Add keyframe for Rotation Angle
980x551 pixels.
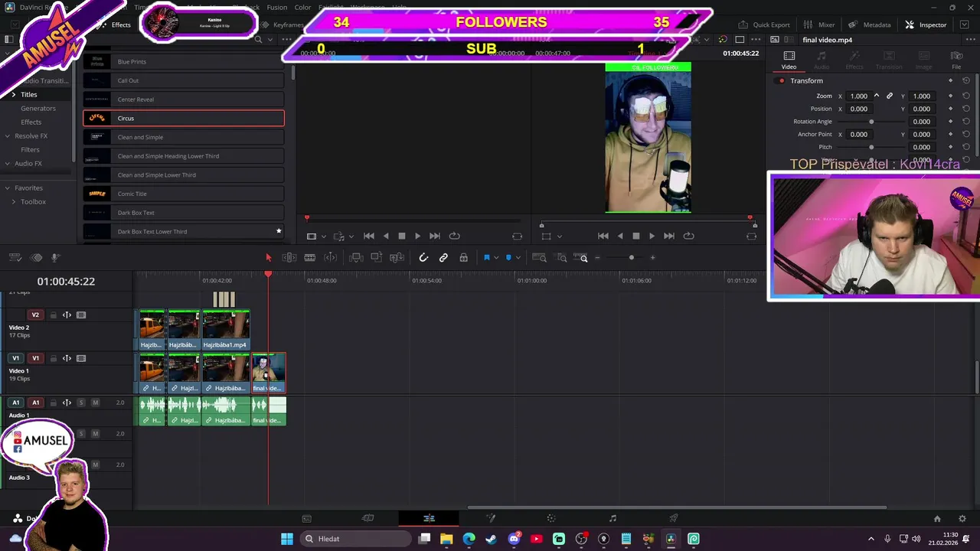click(x=950, y=122)
